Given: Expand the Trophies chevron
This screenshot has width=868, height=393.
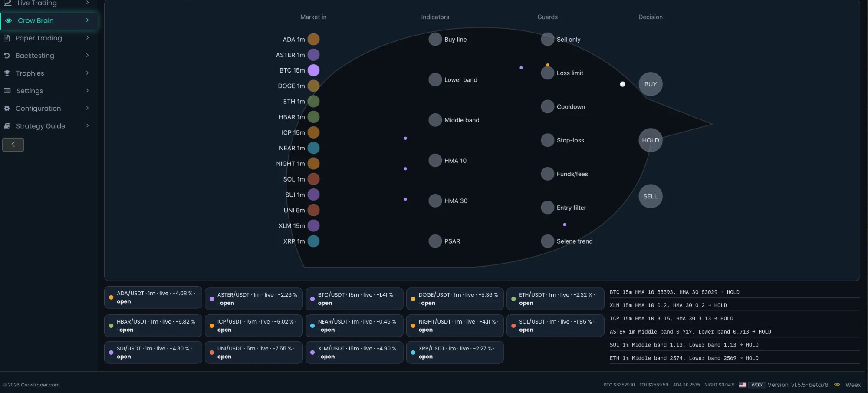Looking at the screenshot, I should (x=87, y=73).
